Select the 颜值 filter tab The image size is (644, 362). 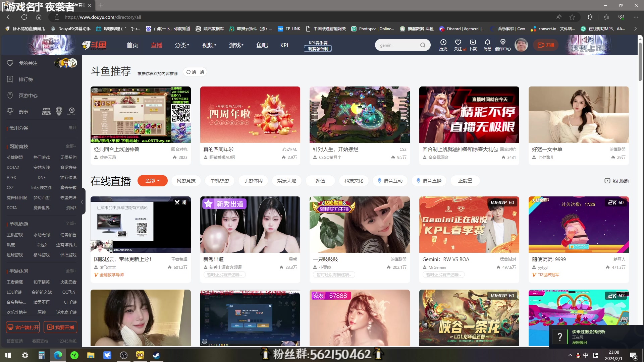click(320, 181)
